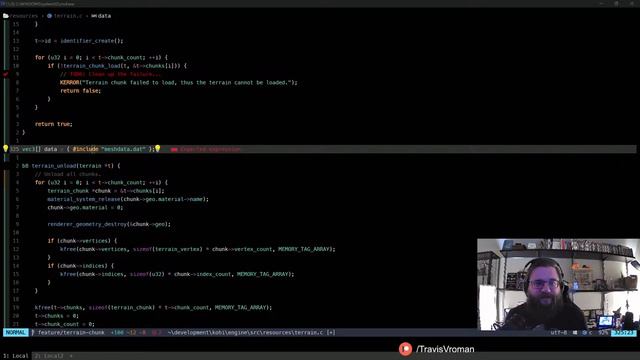This screenshot has width=640, height=360.
Task: Click the red error marker before 'Expected expression'
Action: [x=174, y=149]
